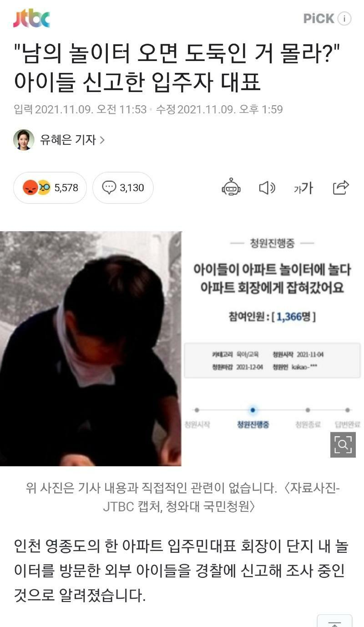
Task: Enlarge the blurred man photo
Action: 91,349
